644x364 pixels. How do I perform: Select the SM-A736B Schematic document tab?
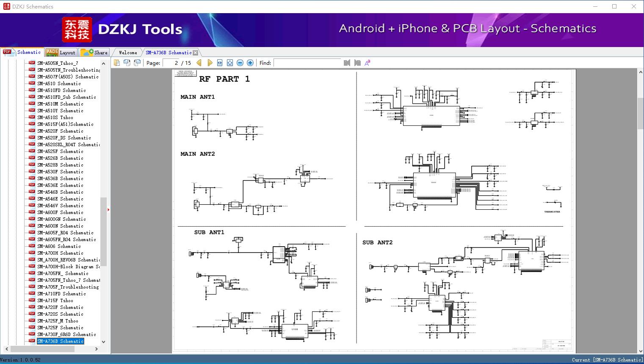tap(169, 53)
